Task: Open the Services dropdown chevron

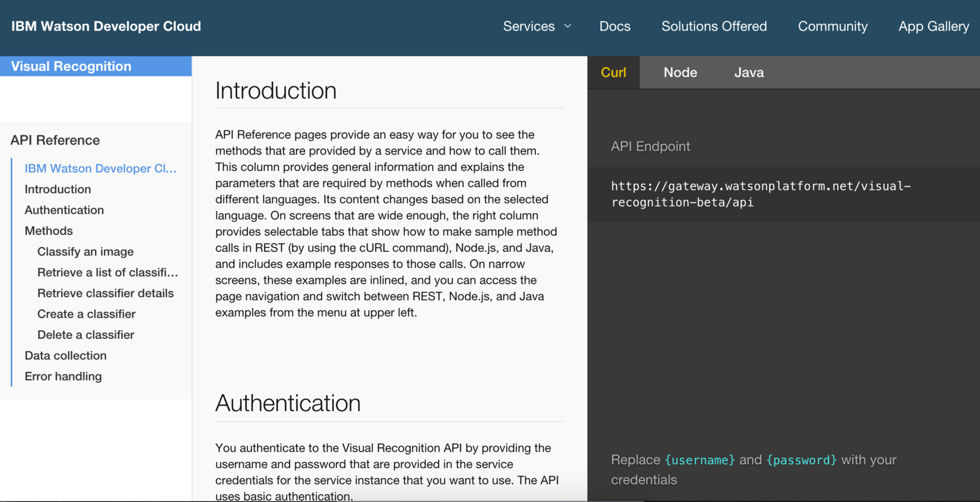Action: 568,26
